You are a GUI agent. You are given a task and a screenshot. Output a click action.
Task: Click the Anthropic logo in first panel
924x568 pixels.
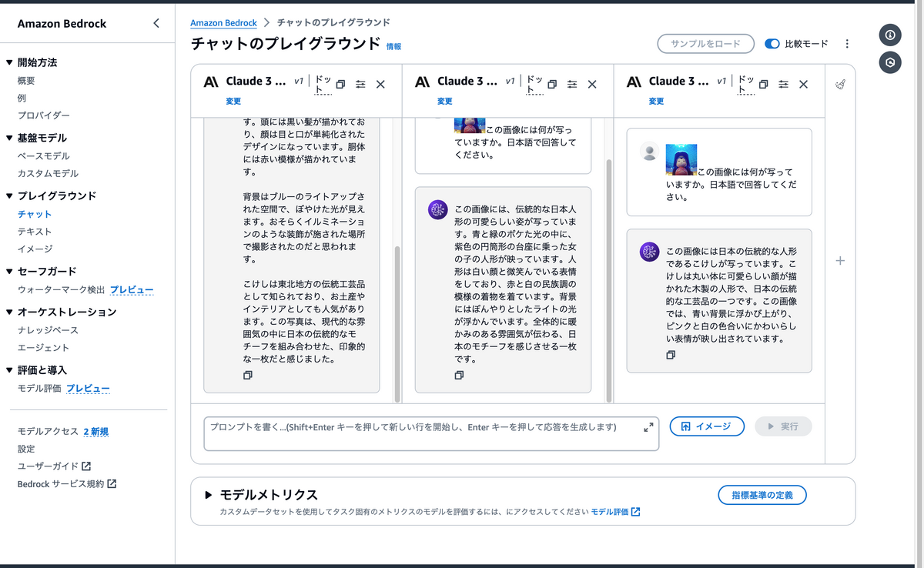[x=211, y=82]
